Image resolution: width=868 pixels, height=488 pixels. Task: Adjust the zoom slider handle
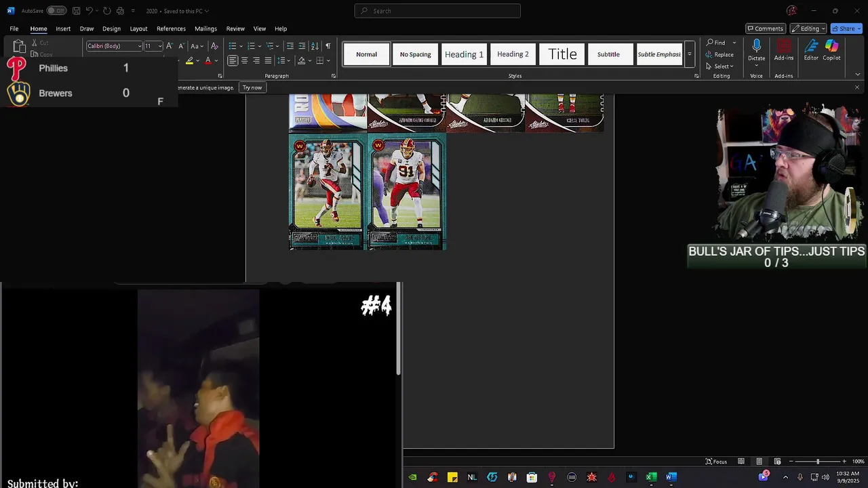coord(818,462)
